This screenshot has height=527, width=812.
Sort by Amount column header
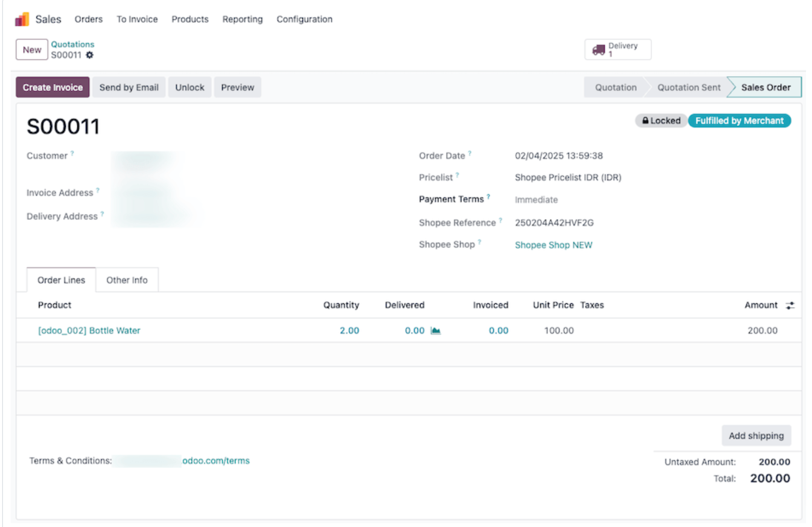point(761,305)
